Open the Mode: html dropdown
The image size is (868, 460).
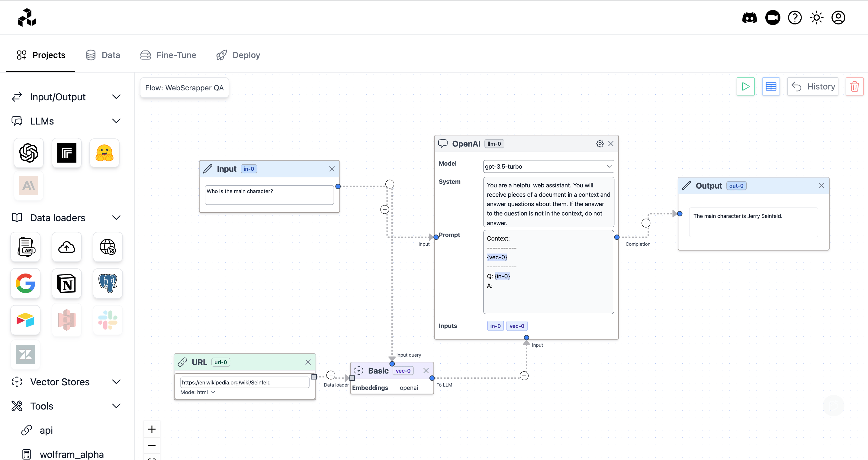coord(198,392)
